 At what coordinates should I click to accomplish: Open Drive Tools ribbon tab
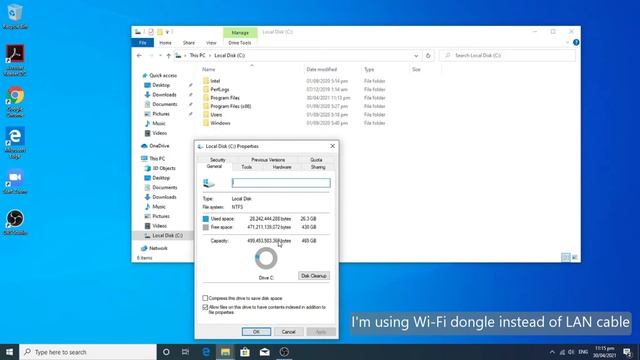coord(240,43)
